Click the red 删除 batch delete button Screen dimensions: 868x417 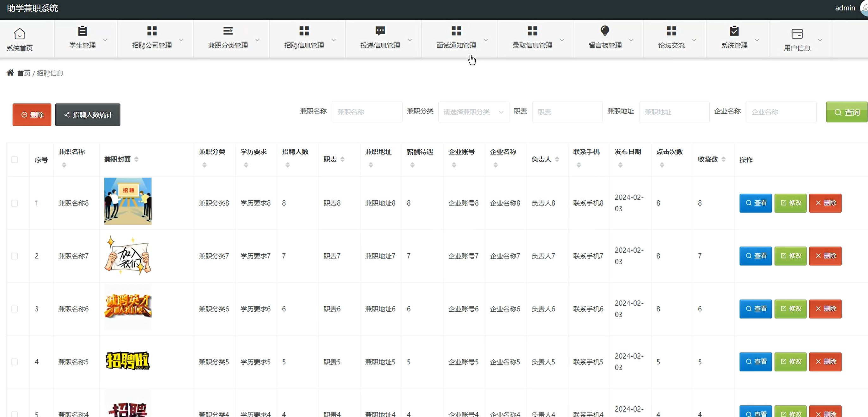point(32,115)
